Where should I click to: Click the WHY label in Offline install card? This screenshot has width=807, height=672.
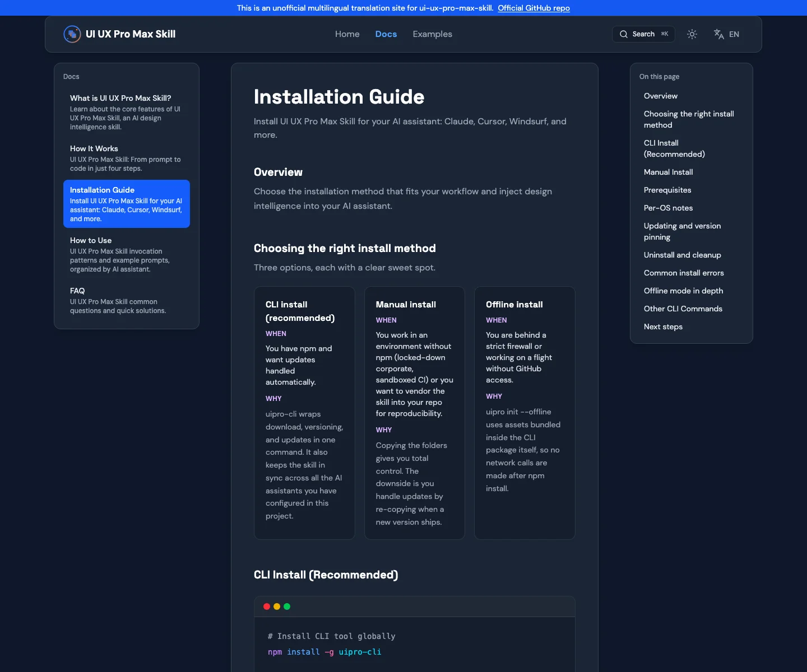point(494,396)
